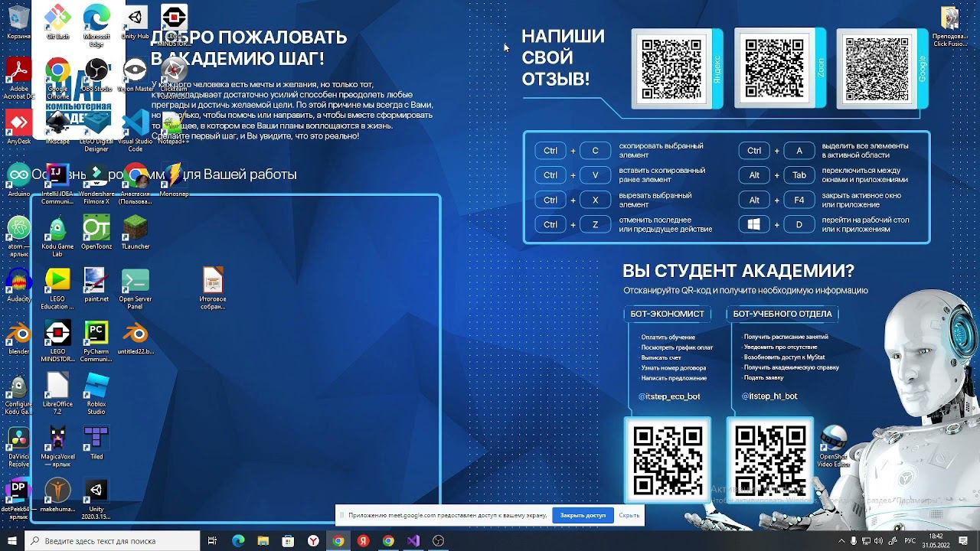Open AnyDesk desktop shortcut
Screen dimensions: 980x551
click(18, 127)
